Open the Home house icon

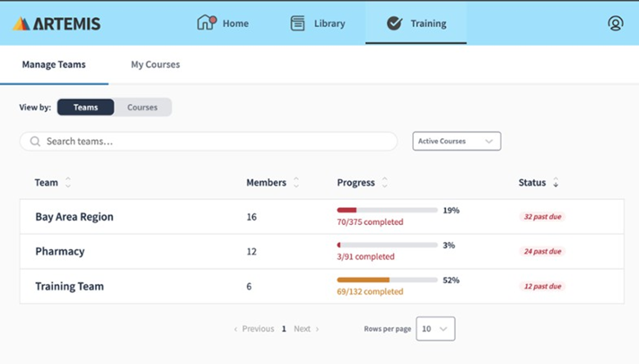(207, 23)
